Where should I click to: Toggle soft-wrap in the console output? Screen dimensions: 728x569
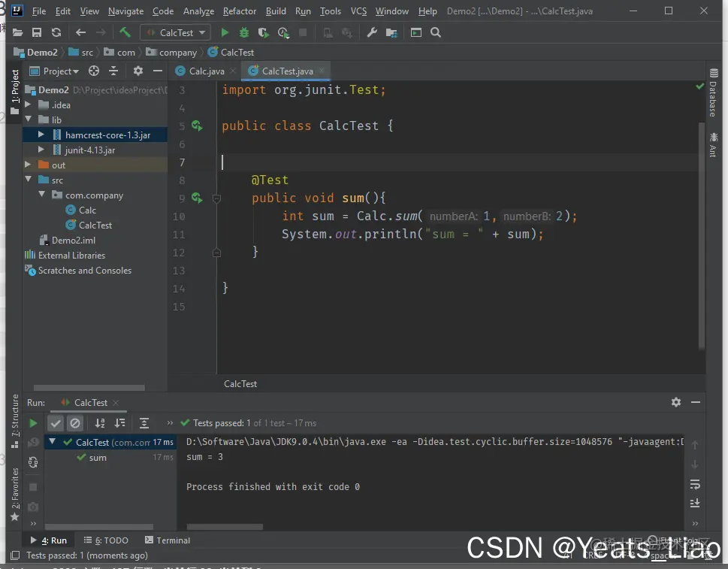(x=695, y=485)
